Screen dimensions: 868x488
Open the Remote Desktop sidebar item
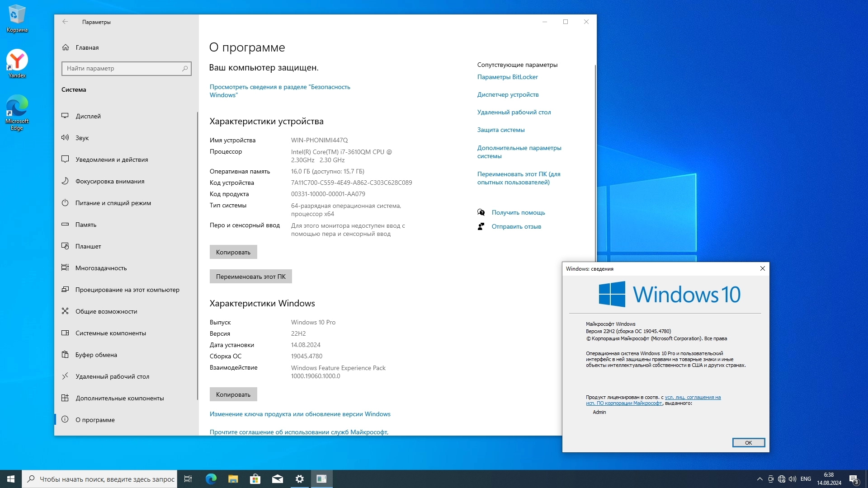112,376
